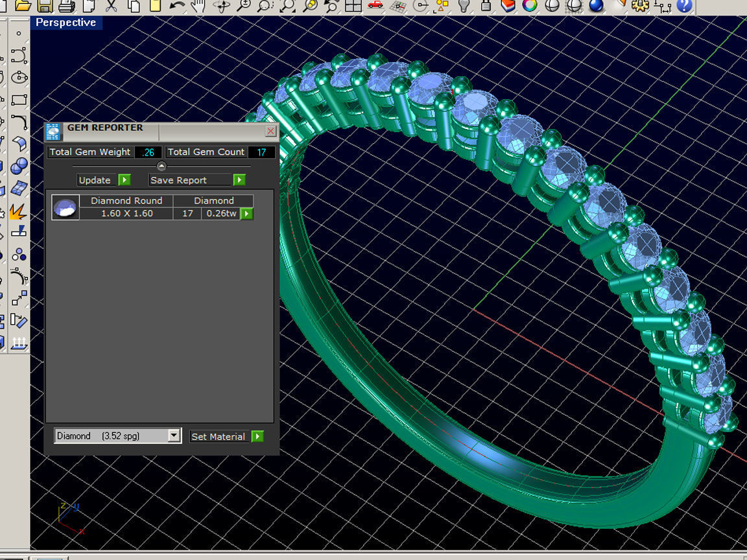
Task: Click the Set CPlane grid icon
Action: pyautogui.click(x=397, y=6)
